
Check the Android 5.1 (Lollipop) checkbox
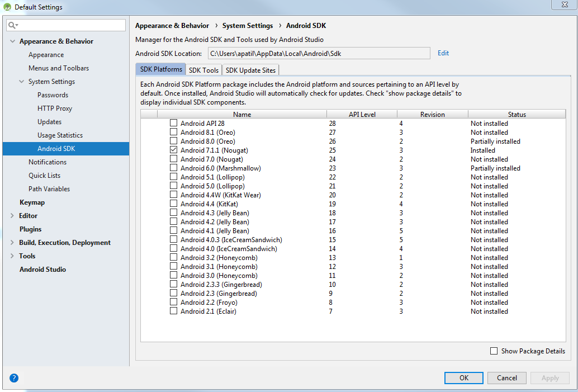coord(173,176)
